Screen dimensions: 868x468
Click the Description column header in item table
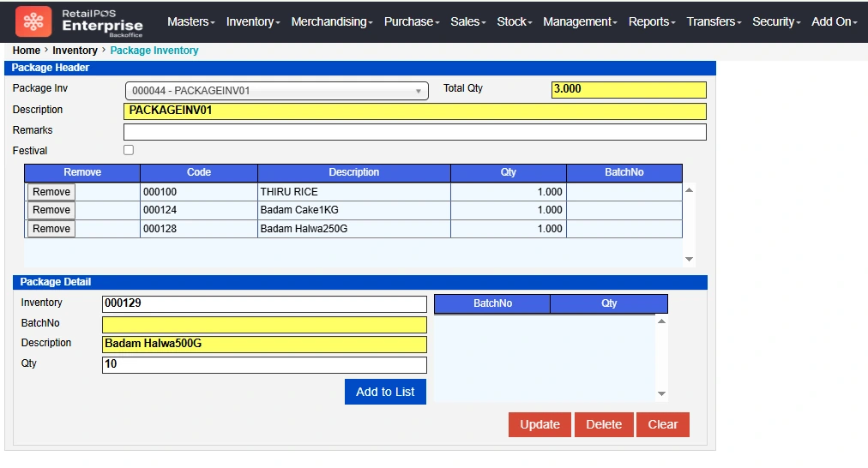[354, 172]
